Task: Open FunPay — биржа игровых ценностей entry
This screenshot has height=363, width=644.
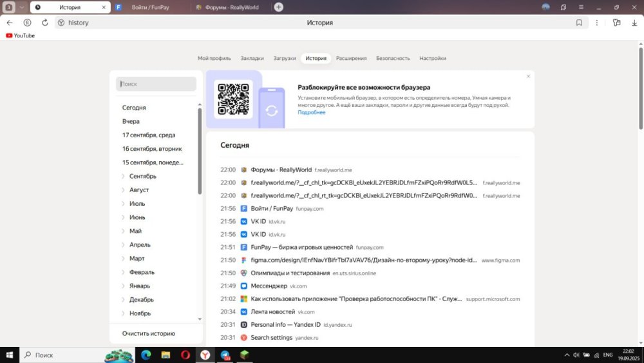Action: point(302,247)
